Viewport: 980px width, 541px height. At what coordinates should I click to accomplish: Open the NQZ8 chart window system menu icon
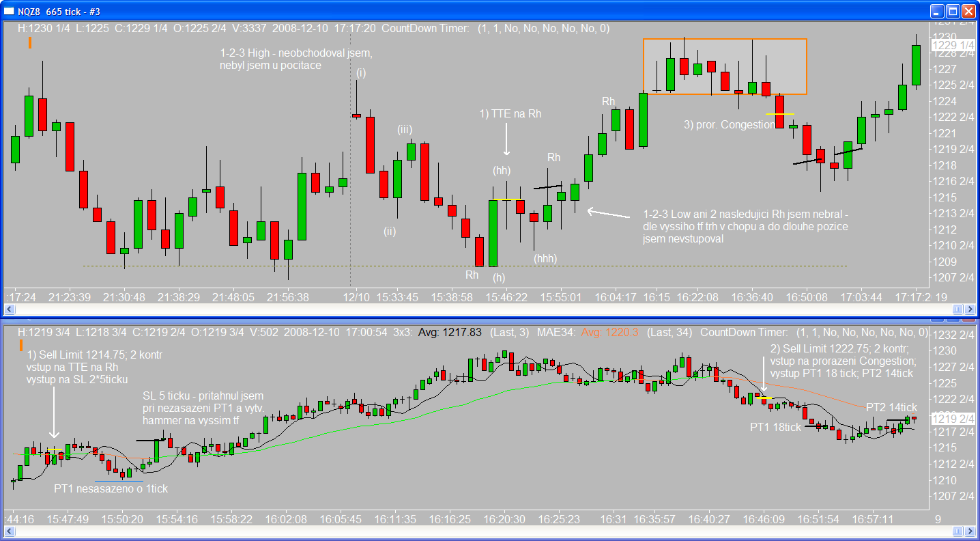[10, 10]
